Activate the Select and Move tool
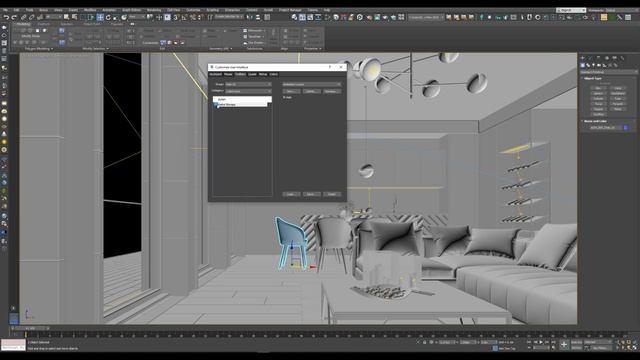Viewport: 640px width, 360px height. tap(100, 18)
